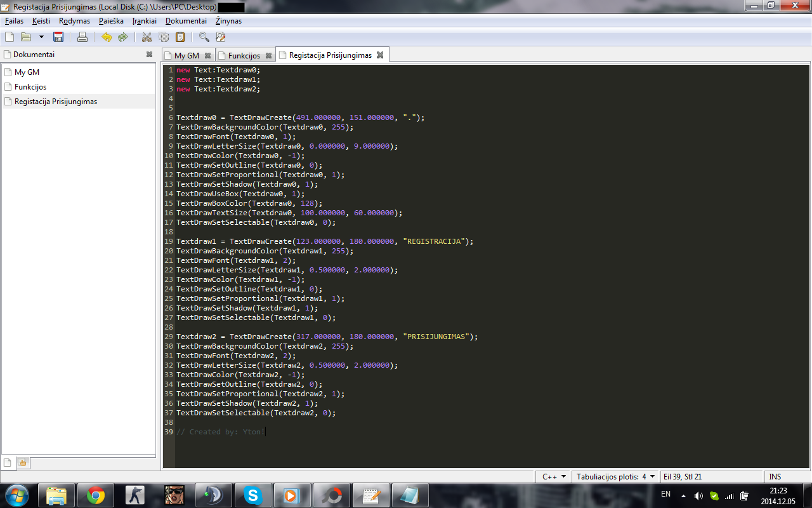The image size is (812, 508).
Task: Open the Failas menu
Action: pos(14,21)
